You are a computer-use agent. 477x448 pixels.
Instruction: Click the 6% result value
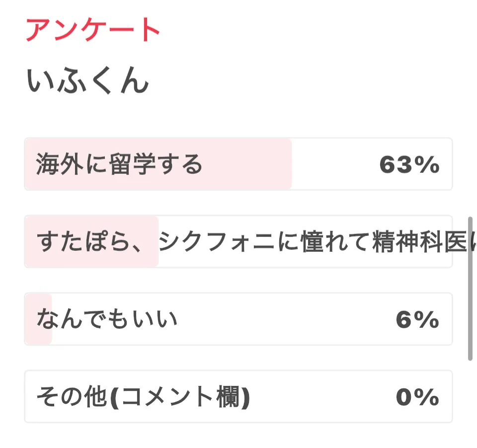pyautogui.click(x=417, y=320)
